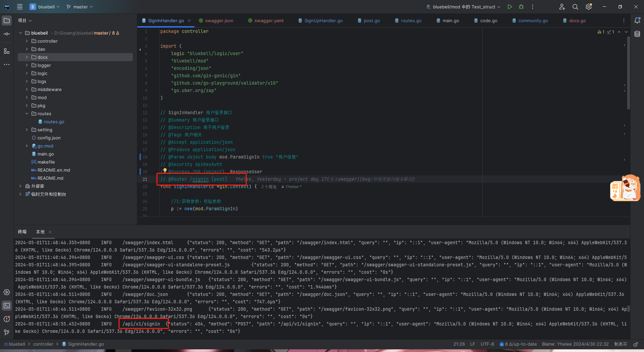
Task: Toggle read-only lock in status bar
Action: point(636,344)
